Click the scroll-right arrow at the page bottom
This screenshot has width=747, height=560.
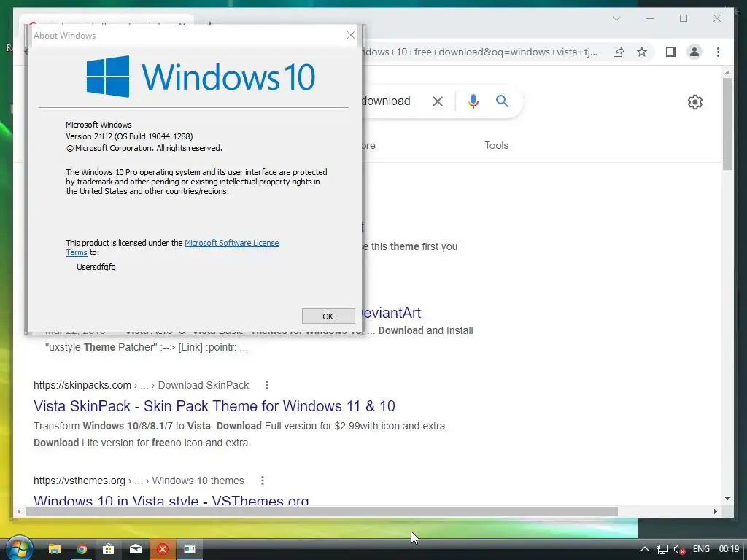(716, 511)
